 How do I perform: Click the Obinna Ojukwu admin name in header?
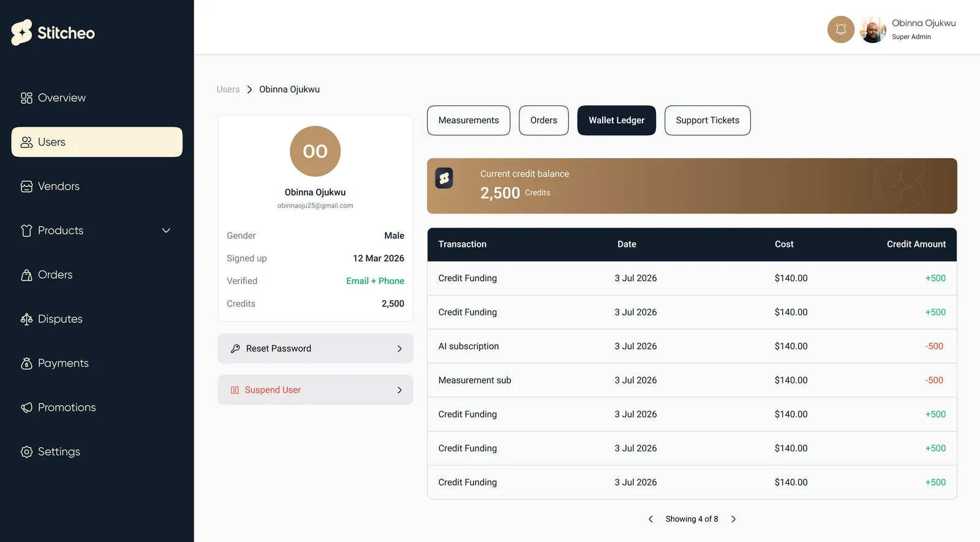[x=924, y=23]
